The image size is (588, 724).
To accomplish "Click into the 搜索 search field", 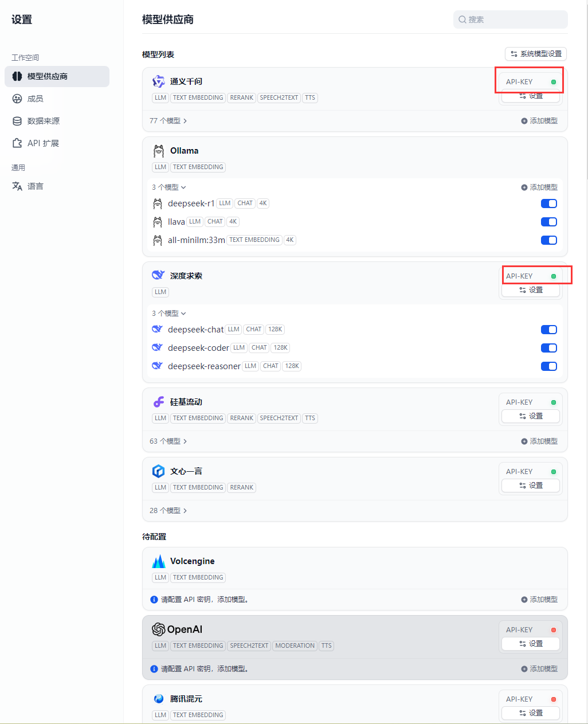I will coord(511,19).
